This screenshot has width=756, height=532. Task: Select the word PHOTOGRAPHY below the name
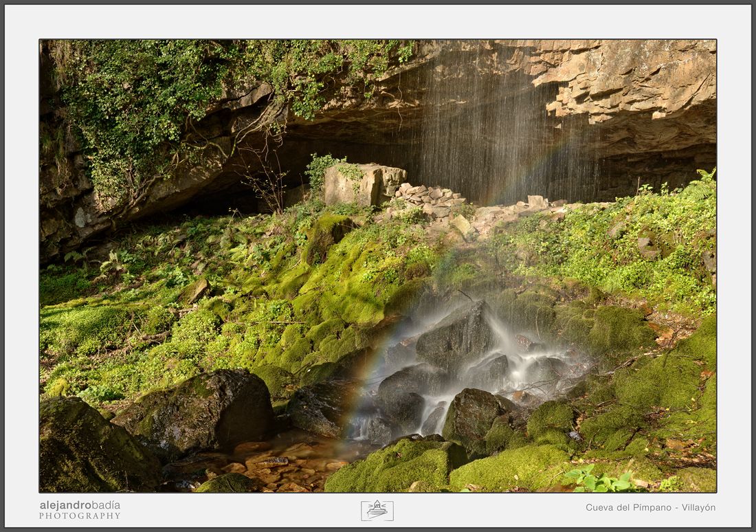(80, 516)
